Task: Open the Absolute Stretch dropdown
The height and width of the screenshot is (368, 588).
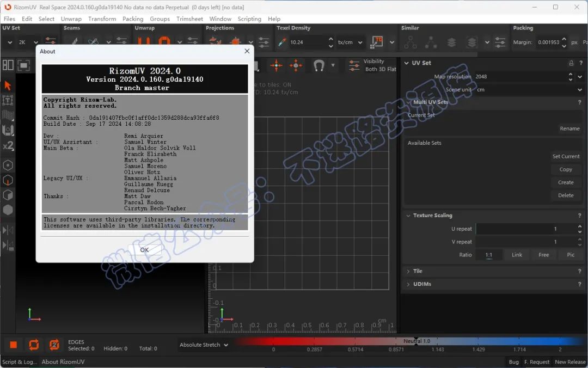Action: click(204, 345)
